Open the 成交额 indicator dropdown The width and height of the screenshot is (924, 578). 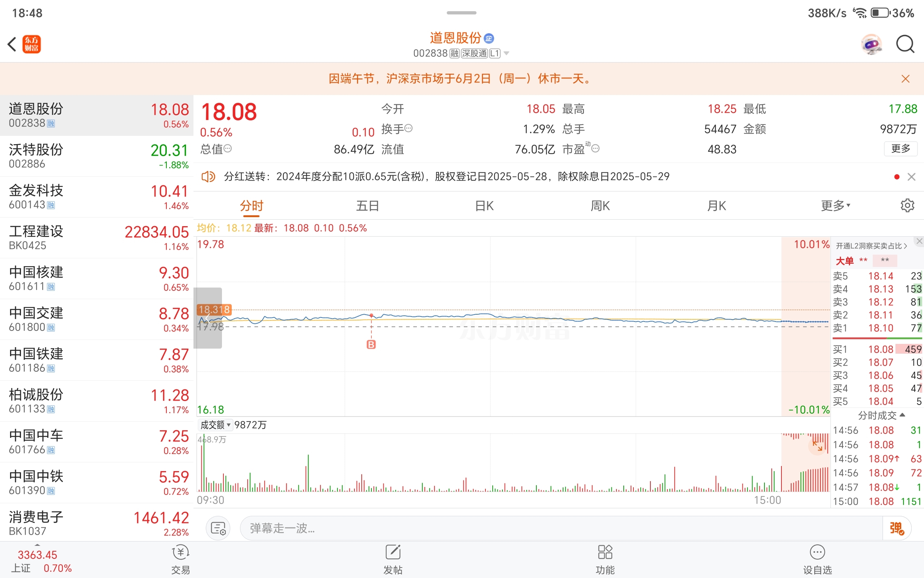216,425
